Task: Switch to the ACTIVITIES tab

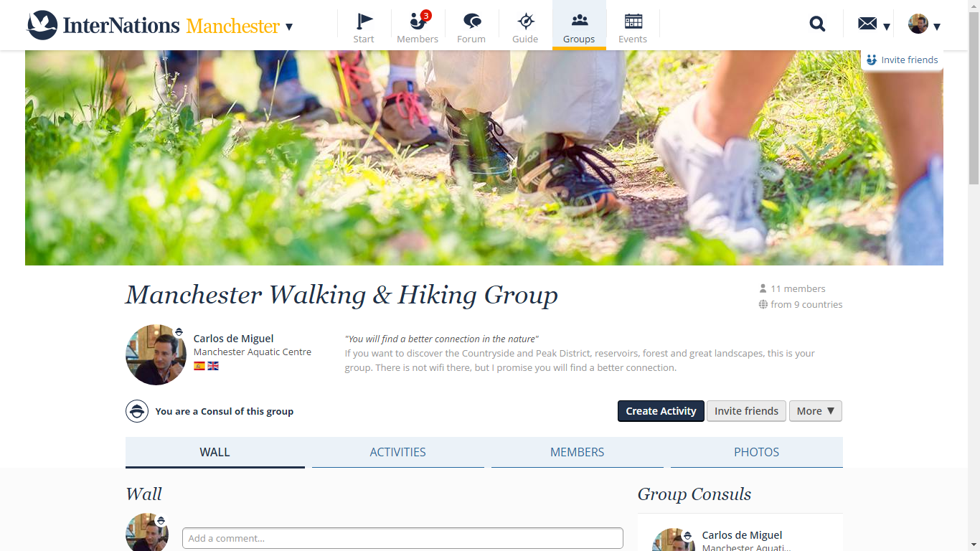Action: point(398,452)
